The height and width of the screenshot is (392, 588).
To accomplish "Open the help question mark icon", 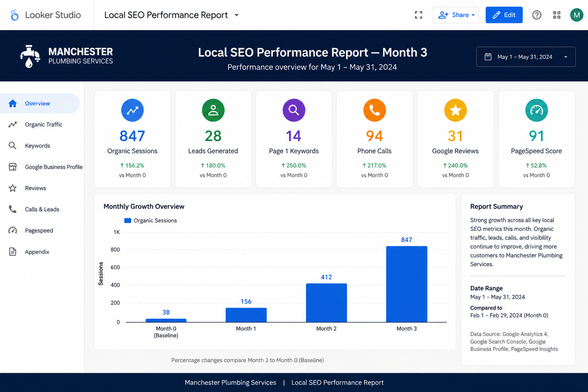I will 537,15.
